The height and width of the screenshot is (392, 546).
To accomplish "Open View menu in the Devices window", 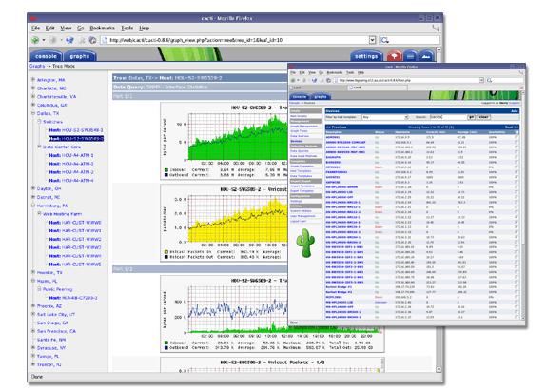I will (312, 72).
